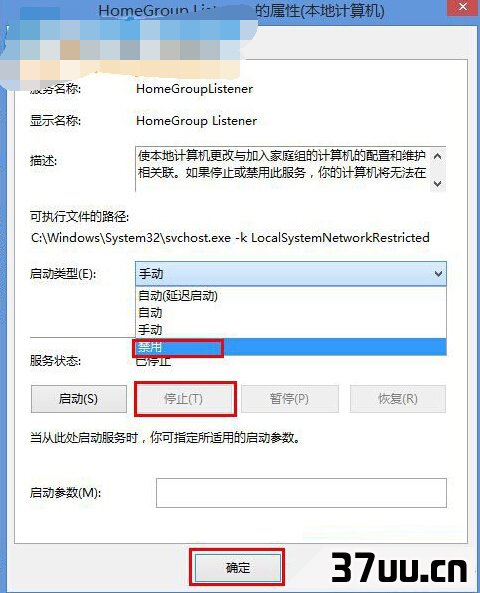This screenshot has width=480, height=593.
Task: Click the HomeGroupListener service name text
Action: tap(194, 89)
